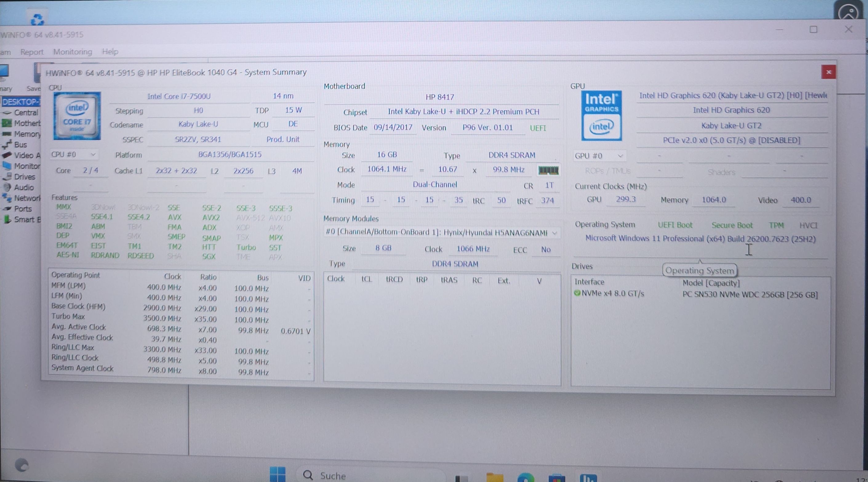Click the SSPEC value SR2ZV, SR341
This screenshot has height=482, width=868.
198,139
